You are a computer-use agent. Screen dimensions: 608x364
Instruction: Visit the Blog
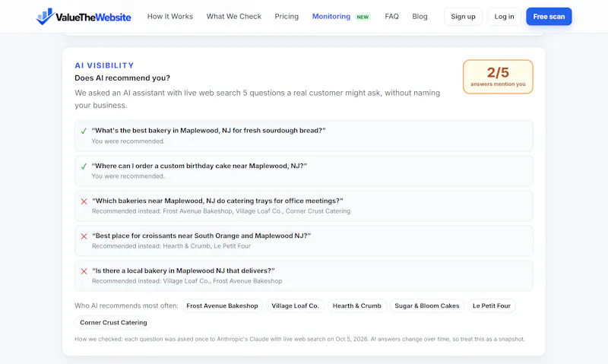[x=420, y=16]
